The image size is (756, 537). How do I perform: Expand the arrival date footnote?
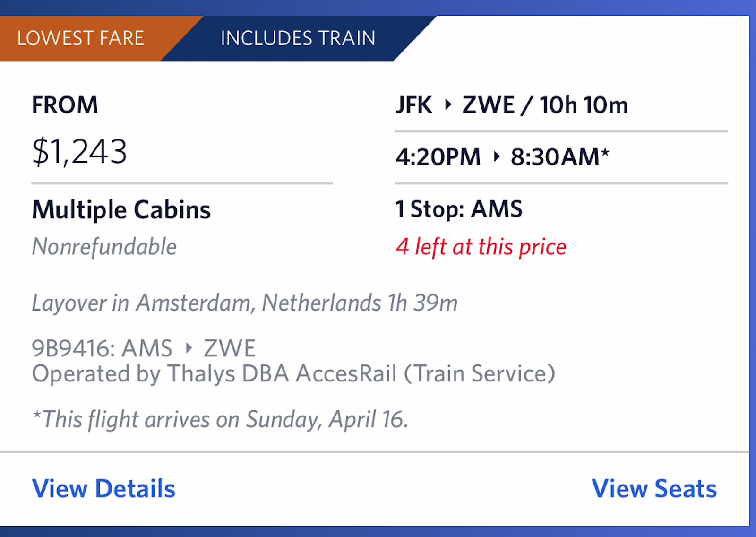point(221,419)
